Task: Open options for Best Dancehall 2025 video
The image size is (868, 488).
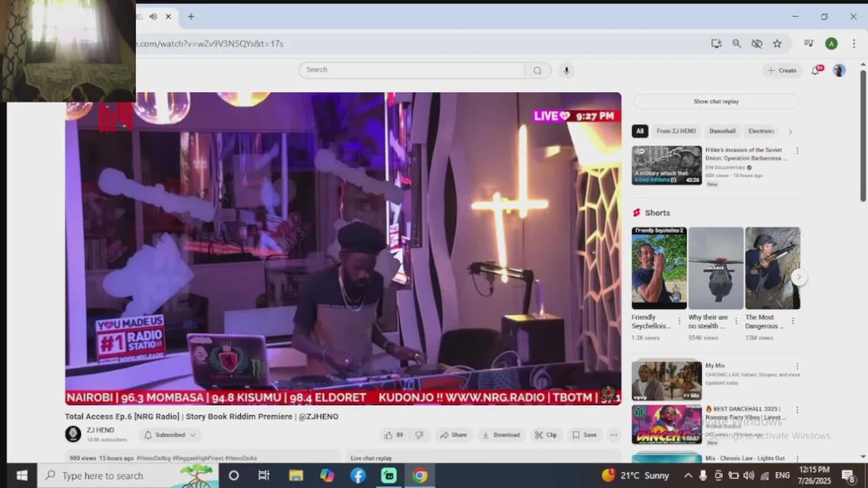Action: pyautogui.click(x=797, y=410)
